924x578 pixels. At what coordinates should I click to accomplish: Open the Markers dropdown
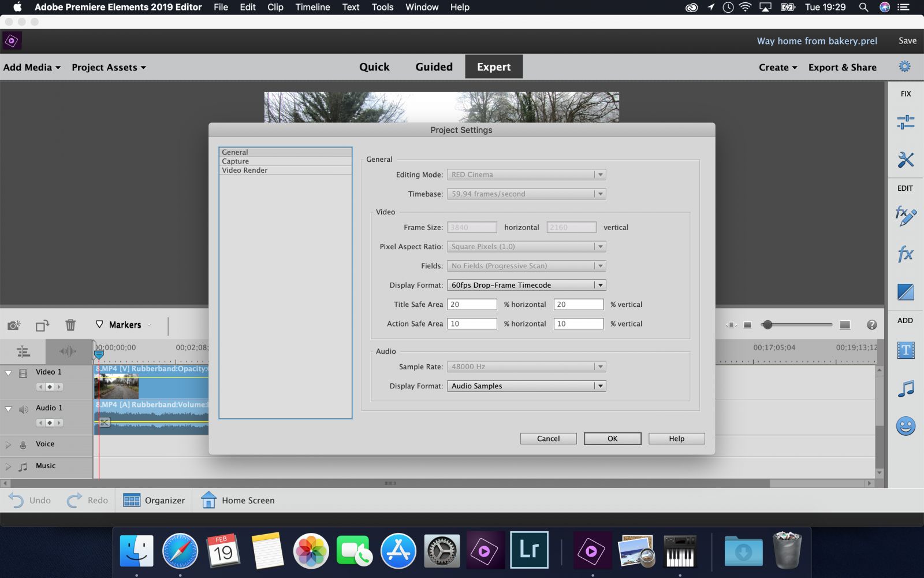coord(124,325)
